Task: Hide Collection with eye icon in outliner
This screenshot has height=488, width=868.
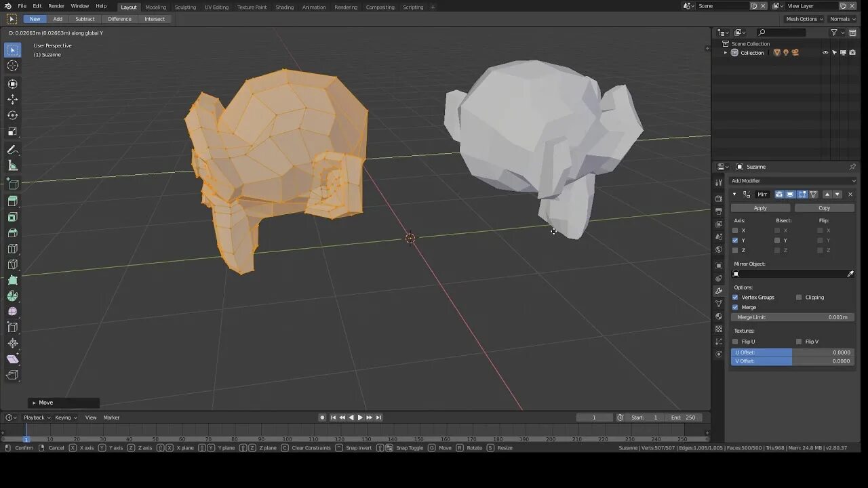Action: click(825, 53)
